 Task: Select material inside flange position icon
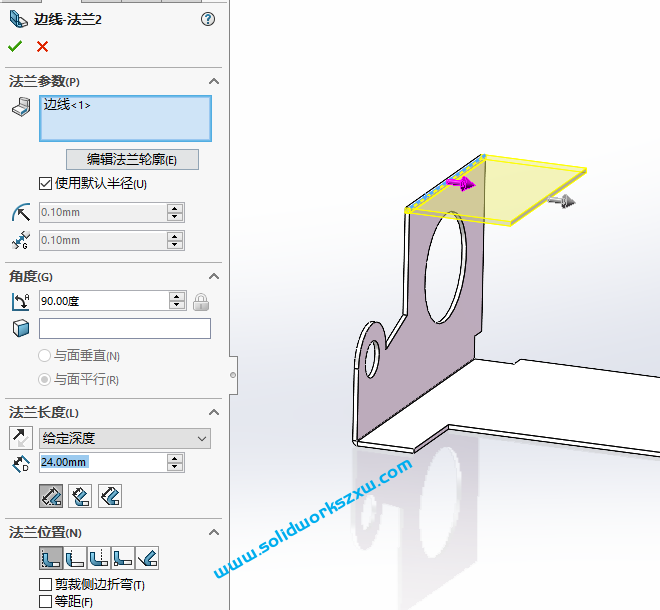tap(51, 558)
